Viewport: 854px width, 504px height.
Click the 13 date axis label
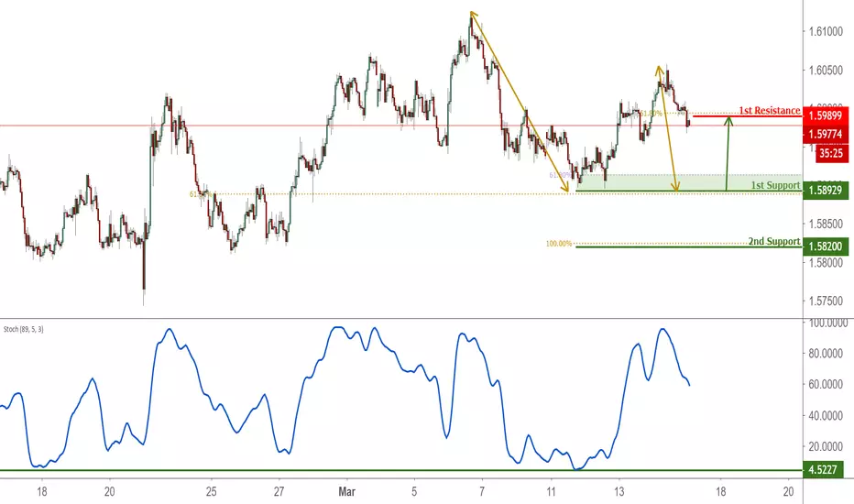click(x=619, y=491)
